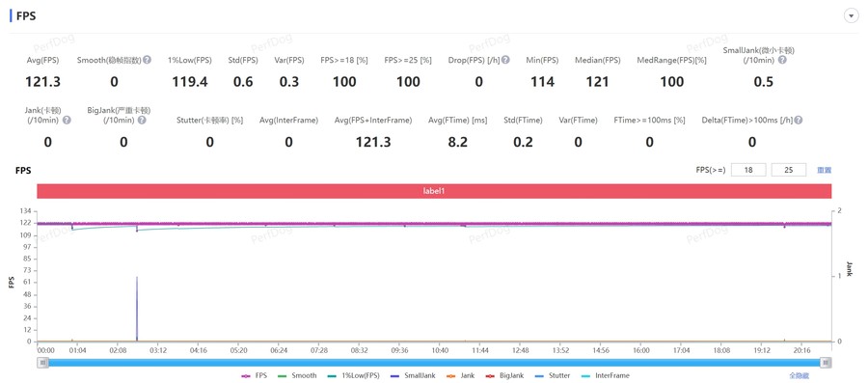Viewport: 868px width, 383px height.
Task: Click the hide-all link below chart
Action: (799, 376)
